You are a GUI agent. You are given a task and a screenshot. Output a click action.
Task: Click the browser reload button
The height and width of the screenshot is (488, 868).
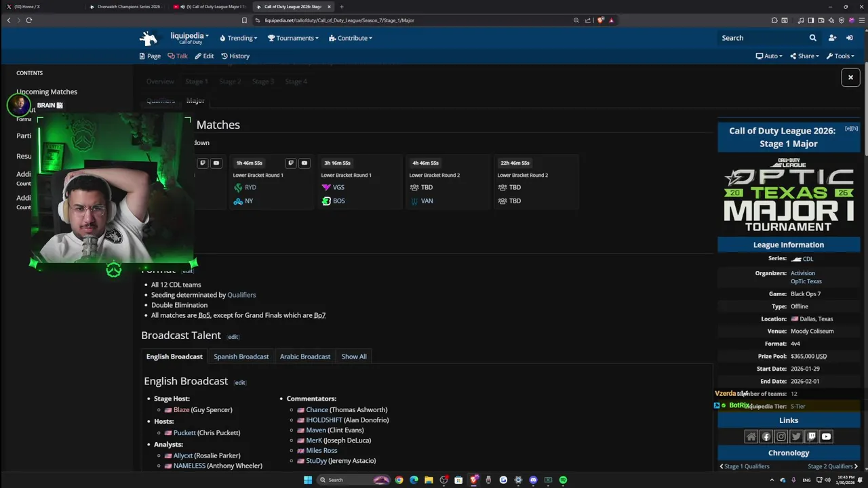pos(29,20)
